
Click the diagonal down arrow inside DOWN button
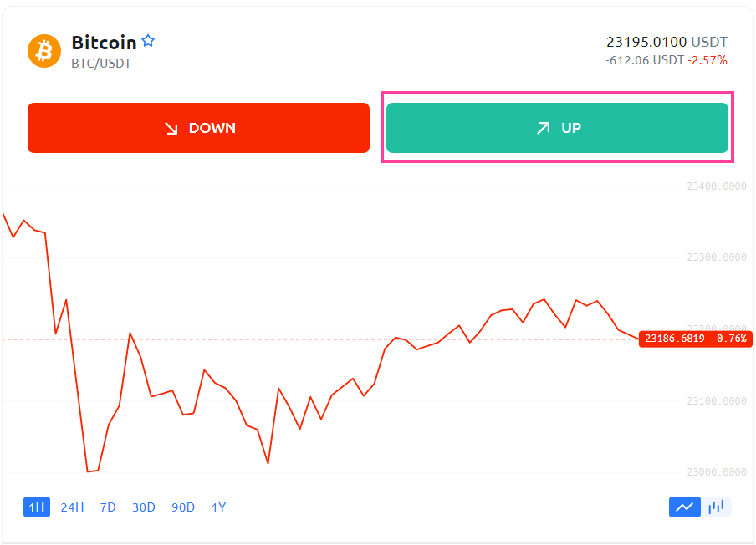pos(171,127)
